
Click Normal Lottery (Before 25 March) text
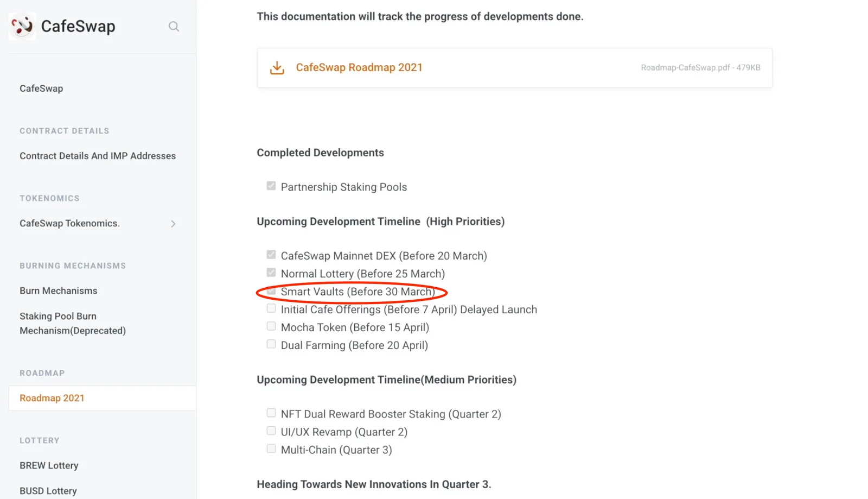pyautogui.click(x=363, y=274)
